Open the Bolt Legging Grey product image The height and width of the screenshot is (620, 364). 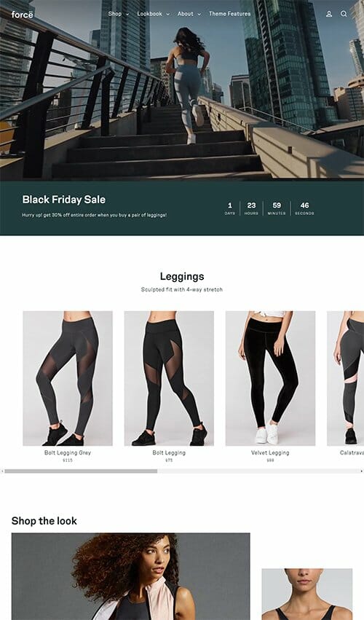tap(68, 378)
